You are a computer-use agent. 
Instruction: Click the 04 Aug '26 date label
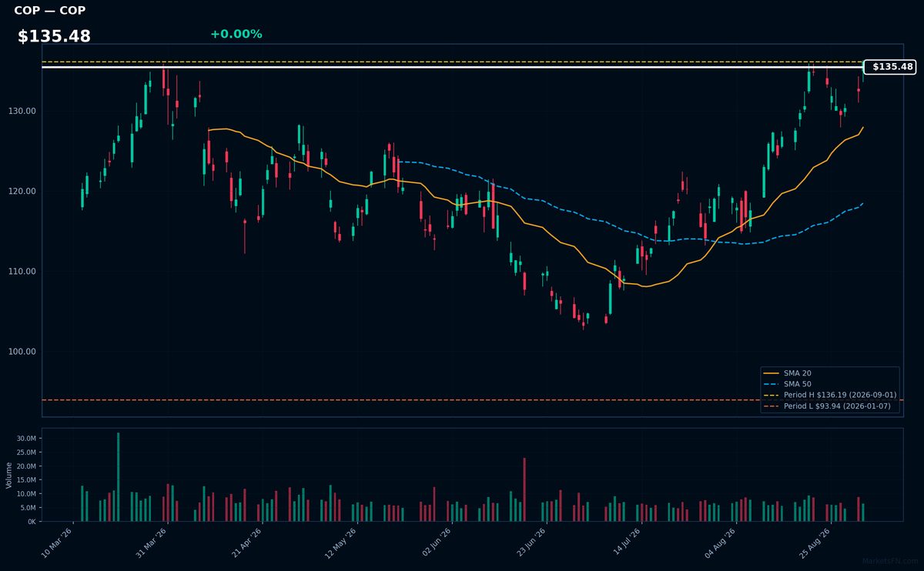pyautogui.click(x=720, y=543)
